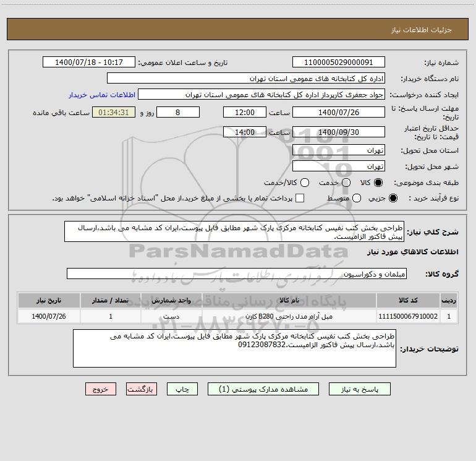Click the گروه کالا field مبلمان و دکوراسیون
The height and width of the screenshot is (461, 476).
237,274
